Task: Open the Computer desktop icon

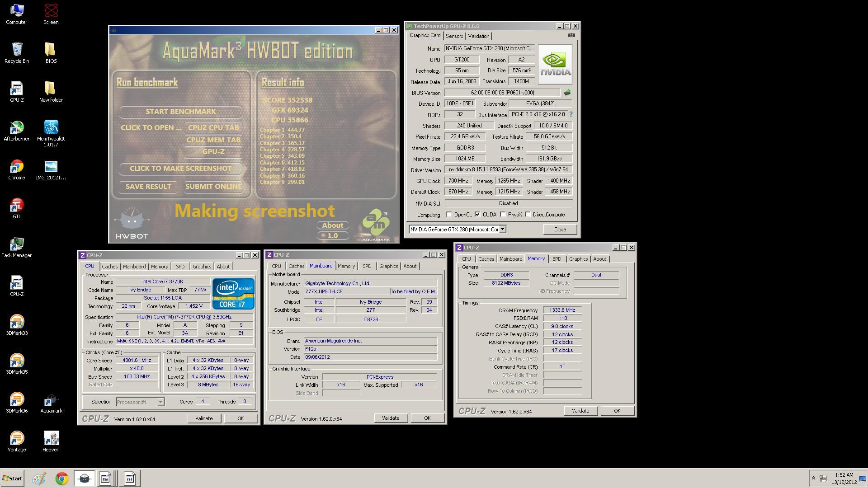Action: 16,14
